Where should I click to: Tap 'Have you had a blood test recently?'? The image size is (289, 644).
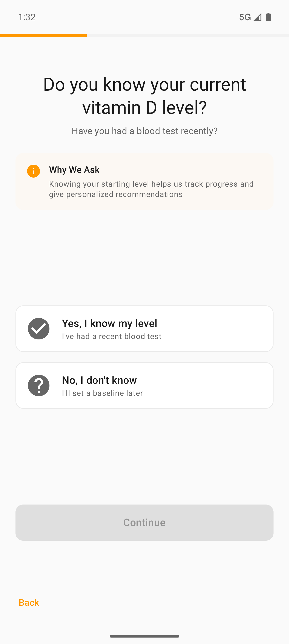pyautogui.click(x=144, y=131)
